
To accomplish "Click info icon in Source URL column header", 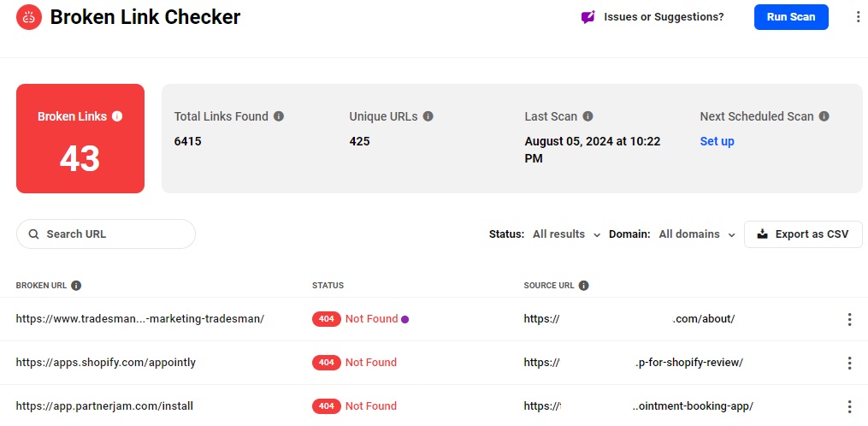I will [584, 286].
